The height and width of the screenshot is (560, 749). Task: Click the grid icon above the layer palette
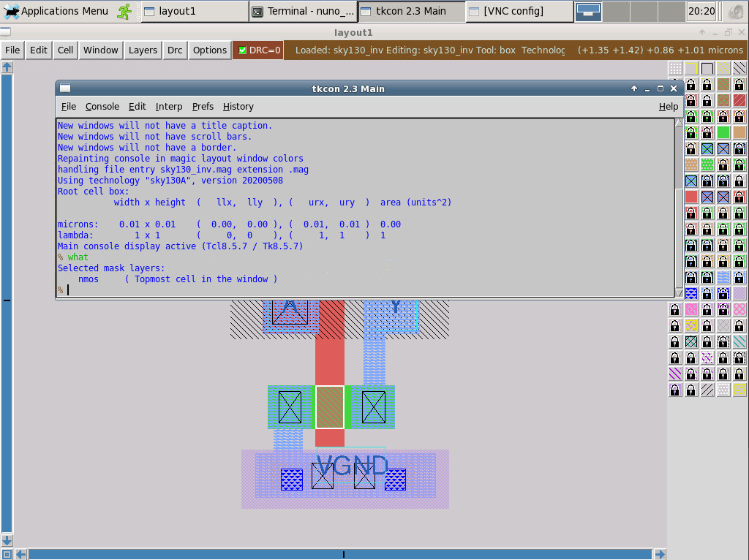(674, 68)
